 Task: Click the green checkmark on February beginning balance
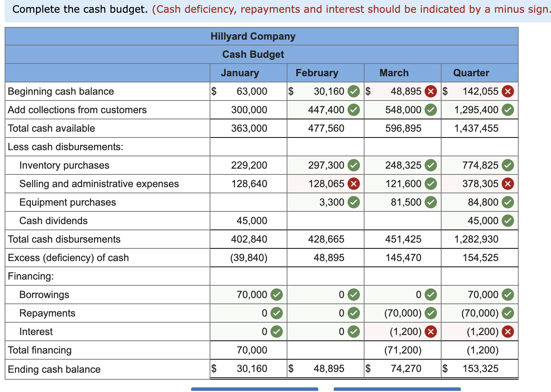point(353,91)
